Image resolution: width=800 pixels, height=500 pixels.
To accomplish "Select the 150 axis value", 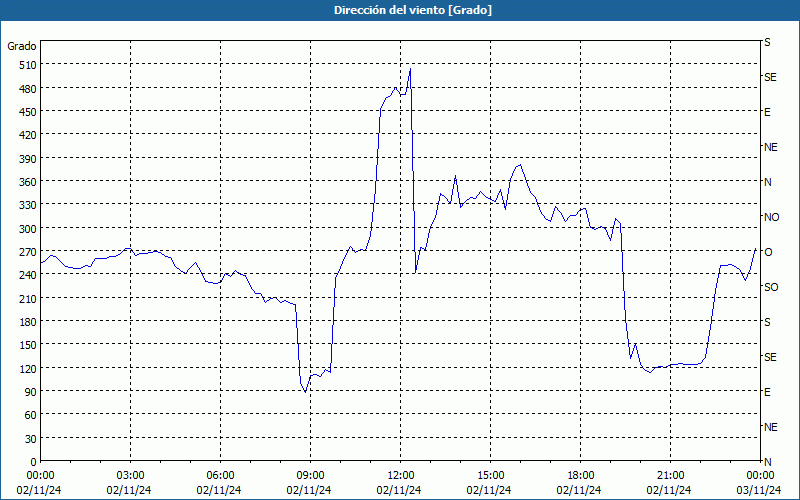I will coord(28,345).
